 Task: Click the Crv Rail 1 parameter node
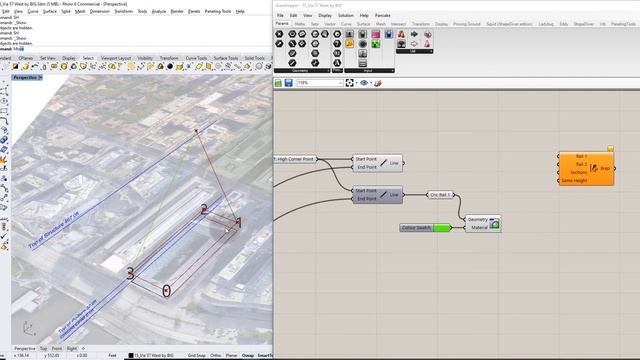[x=440, y=195]
